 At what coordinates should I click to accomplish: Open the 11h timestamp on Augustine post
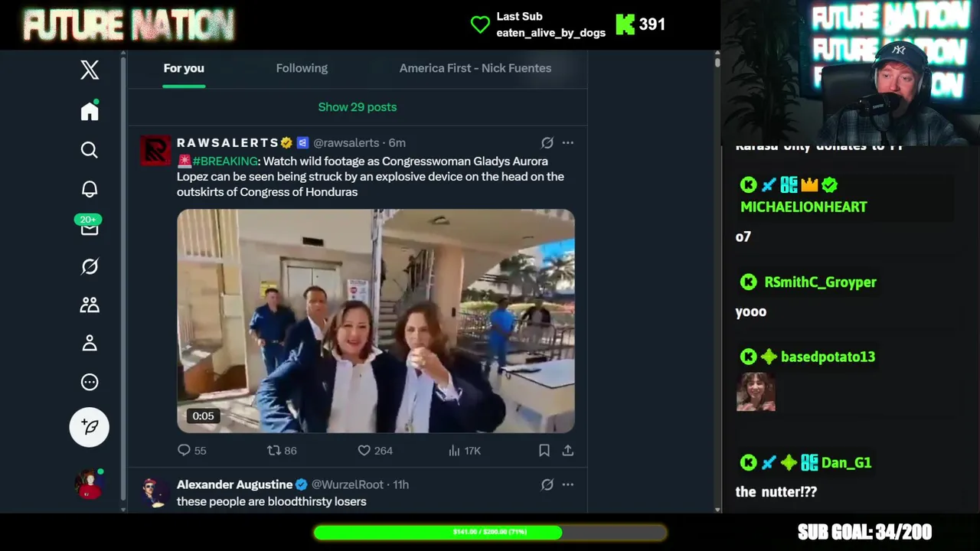tap(400, 484)
